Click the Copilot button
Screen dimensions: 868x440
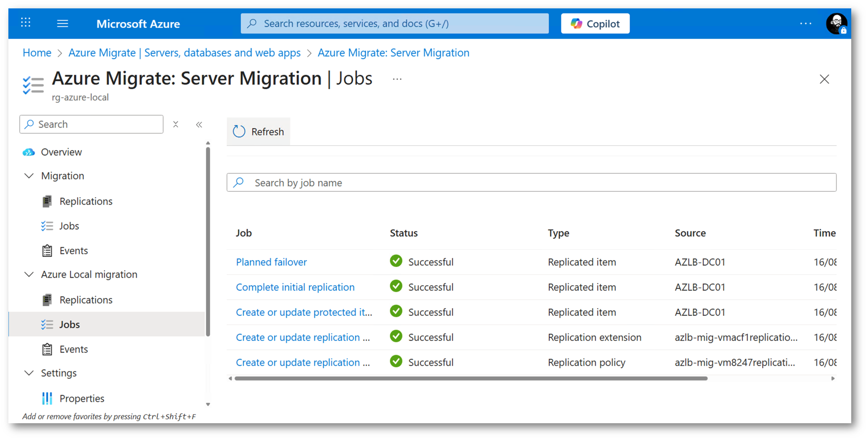(595, 24)
